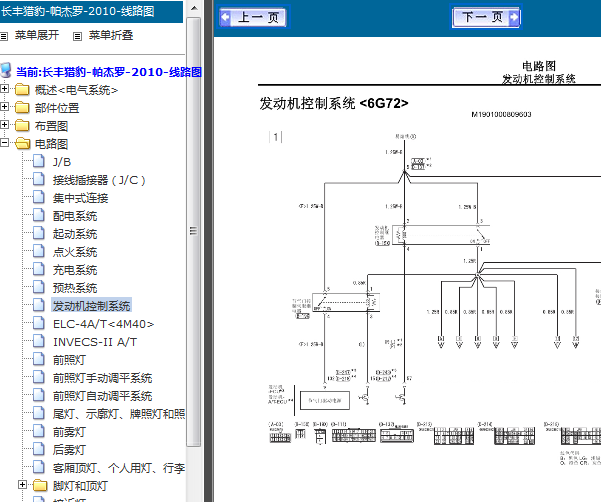Click the 部件位置 folder icon
This screenshot has width=601, height=502.
(22, 108)
